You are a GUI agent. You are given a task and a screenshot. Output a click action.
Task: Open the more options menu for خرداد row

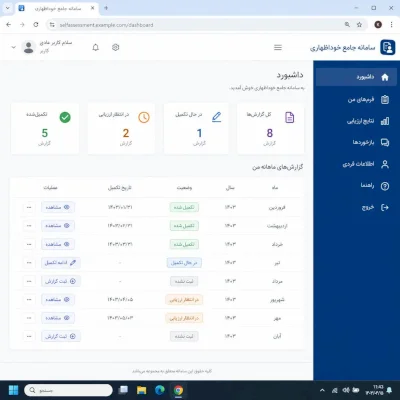(x=29, y=244)
